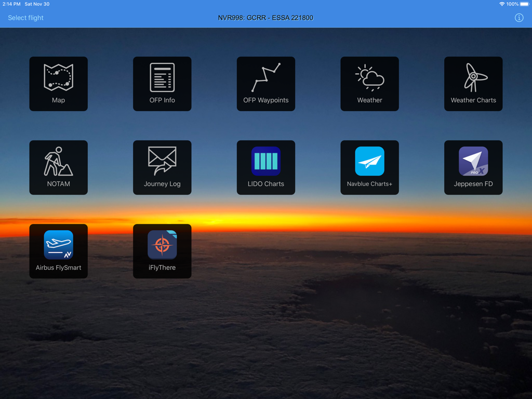Open OFP Info document tile
The height and width of the screenshot is (399, 532).
tap(162, 84)
